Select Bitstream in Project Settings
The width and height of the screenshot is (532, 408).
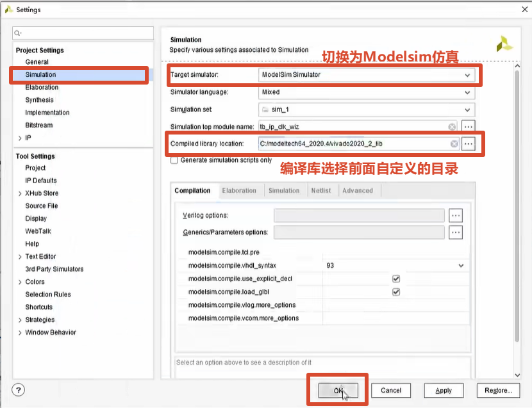coord(39,125)
